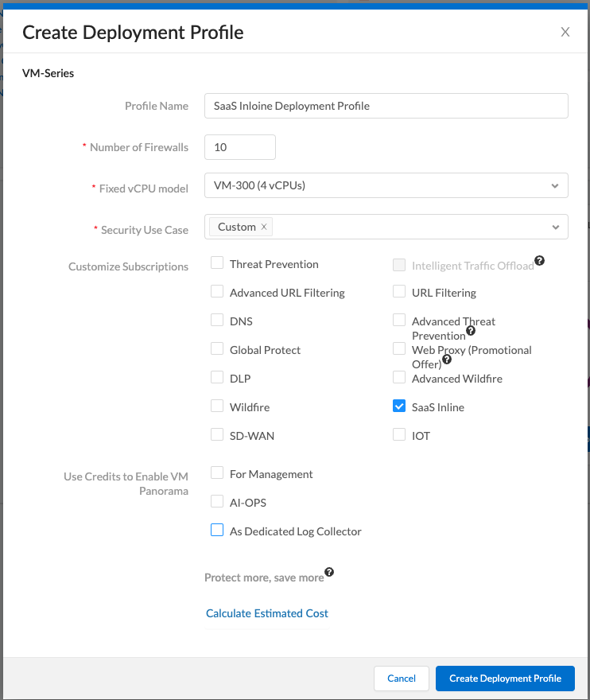Tick the As Dedicated Log Collector checkbox
590x700 pixels.
pos(217,531)
